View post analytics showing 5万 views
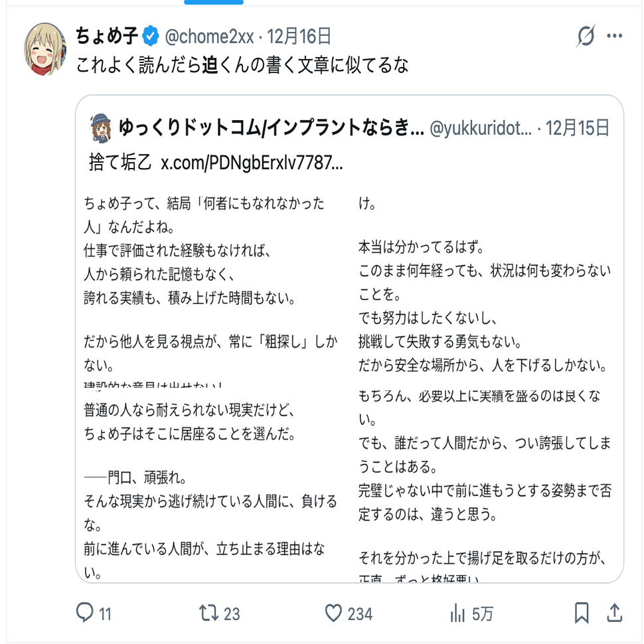Image resolution: width=644 pixels, height=644 pixels. (x=458, y=613)
